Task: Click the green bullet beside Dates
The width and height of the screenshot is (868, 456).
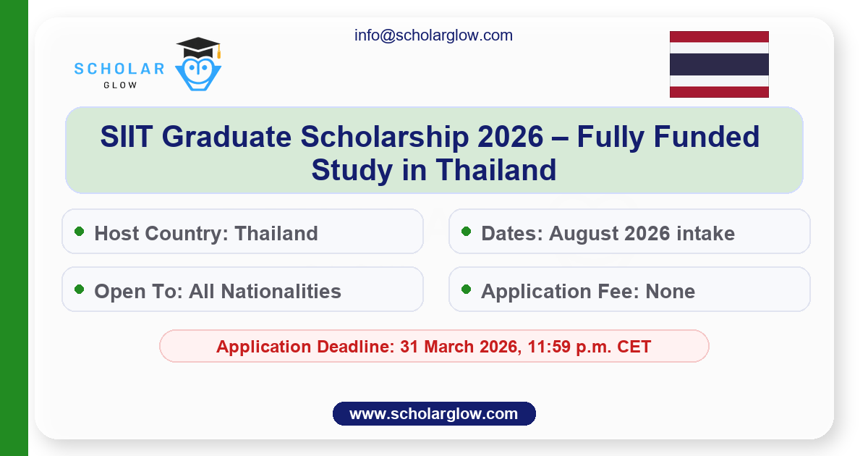Action: tap(467, 232)
